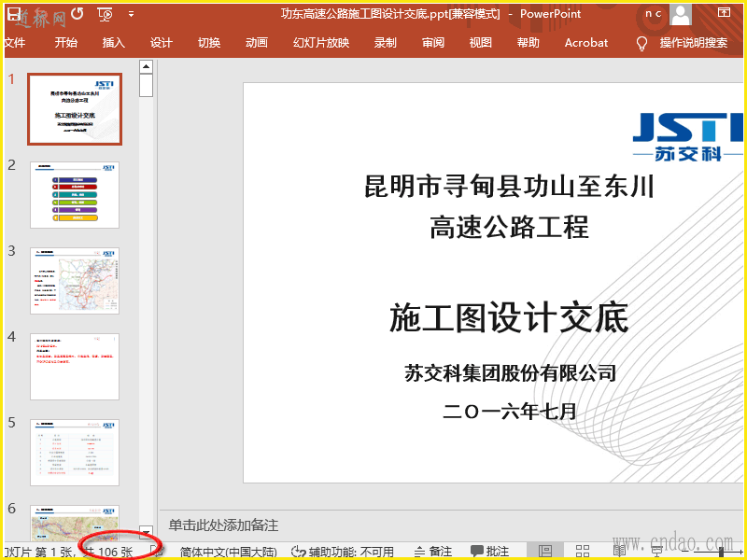Toggle the 批注 comments pane

(x=490, y=552)
